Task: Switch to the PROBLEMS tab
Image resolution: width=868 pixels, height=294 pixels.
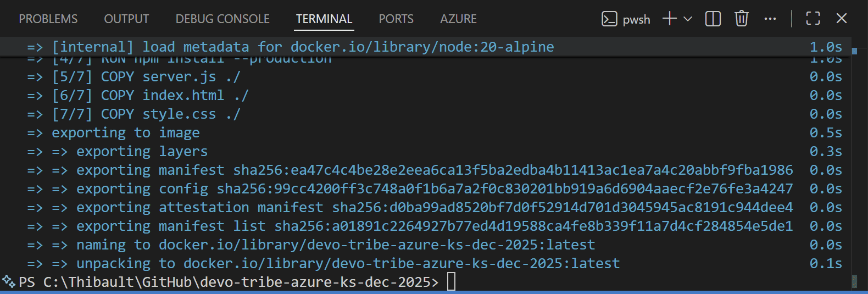Action: 48,19
